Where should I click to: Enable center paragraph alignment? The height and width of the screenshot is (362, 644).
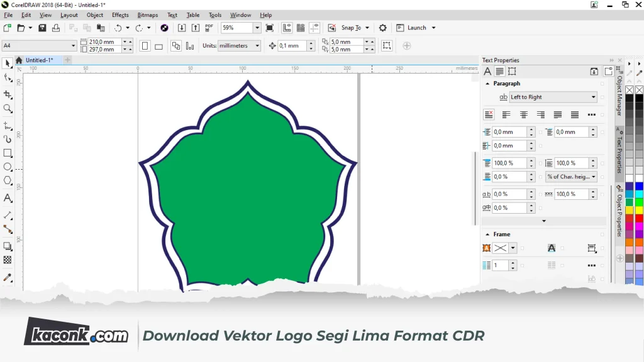(523, 114)
